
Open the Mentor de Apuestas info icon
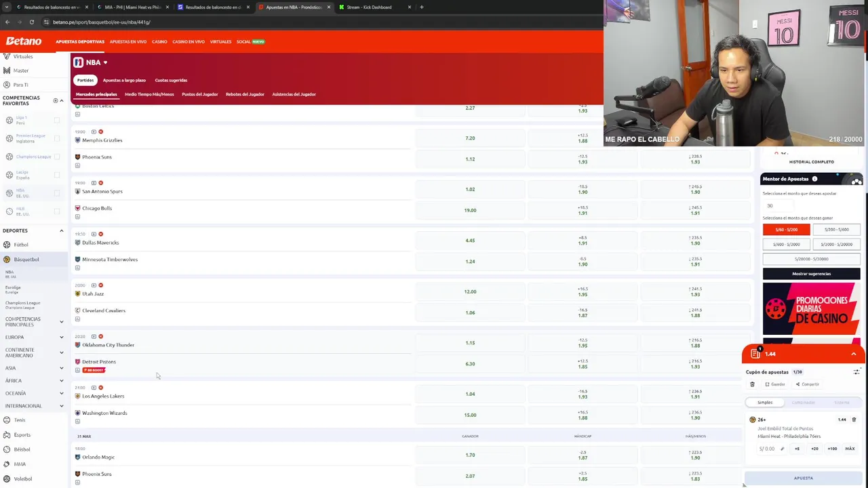(814, 179)
